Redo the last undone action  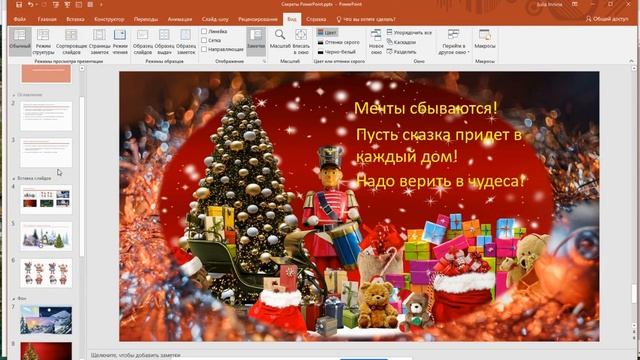pyautogui.click(x=44, y=4)
